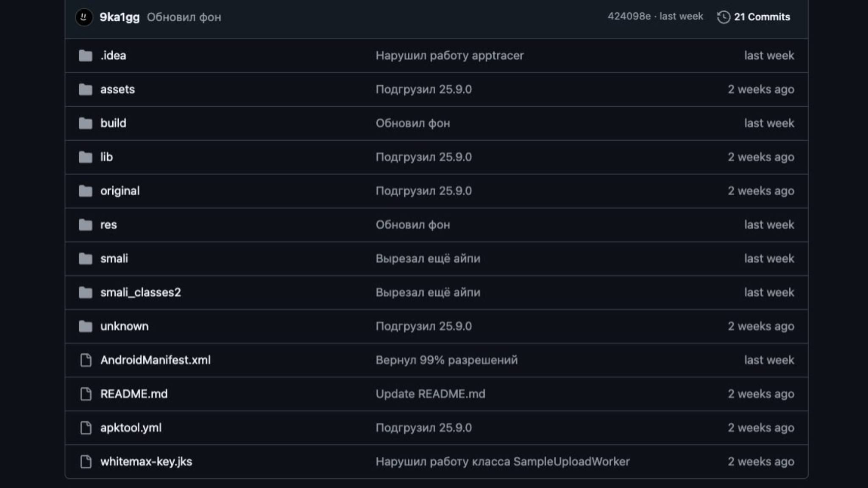Open the unknown folder
Screen dimensions: 868x488
point(125,326)
